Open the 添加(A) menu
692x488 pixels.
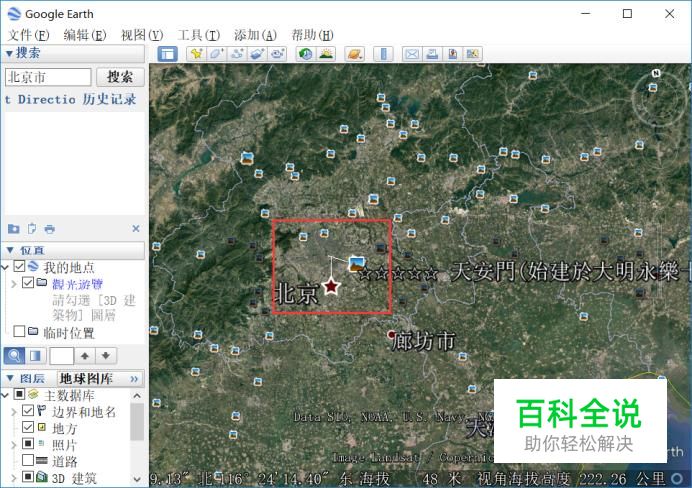click(255, 35)
